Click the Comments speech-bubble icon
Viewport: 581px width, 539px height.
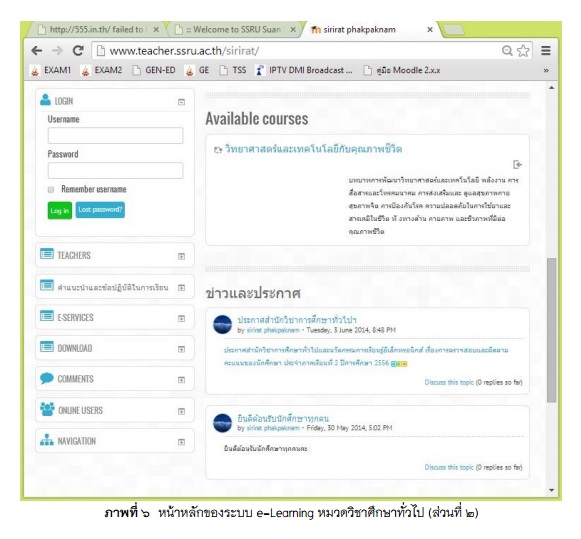pos(47,378)
